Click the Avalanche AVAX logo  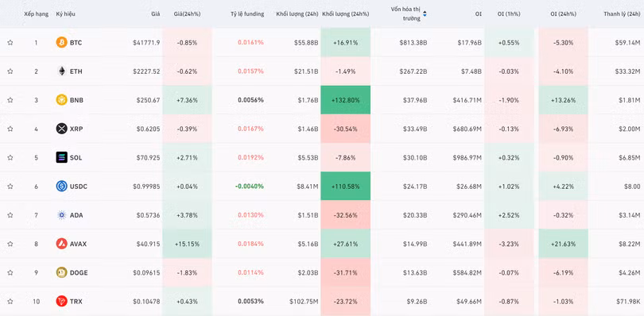click(x=61, y=244)
